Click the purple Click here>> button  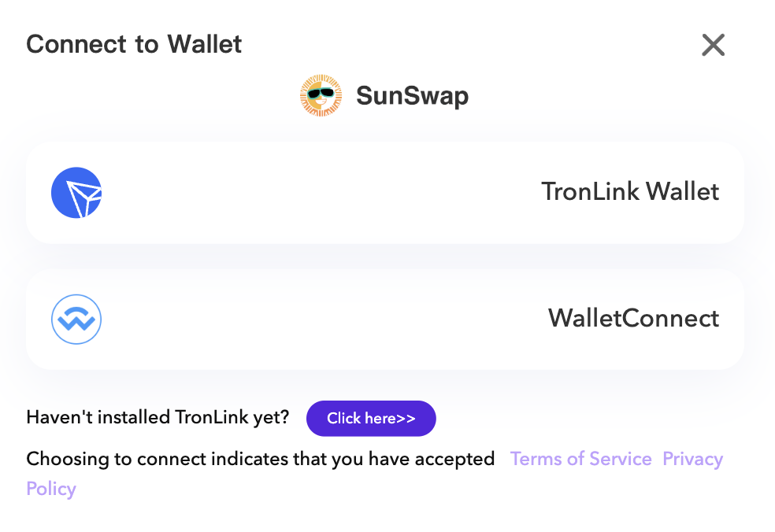(371, 419)
